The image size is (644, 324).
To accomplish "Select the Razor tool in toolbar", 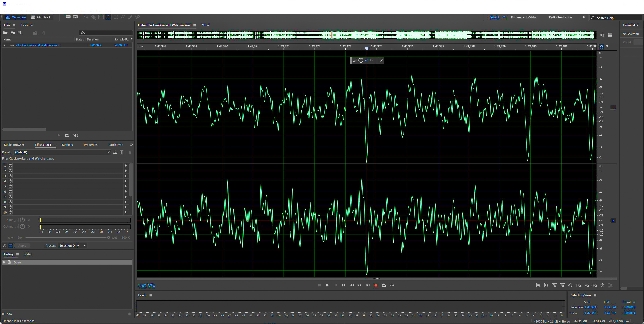I will tap(94, 17).
